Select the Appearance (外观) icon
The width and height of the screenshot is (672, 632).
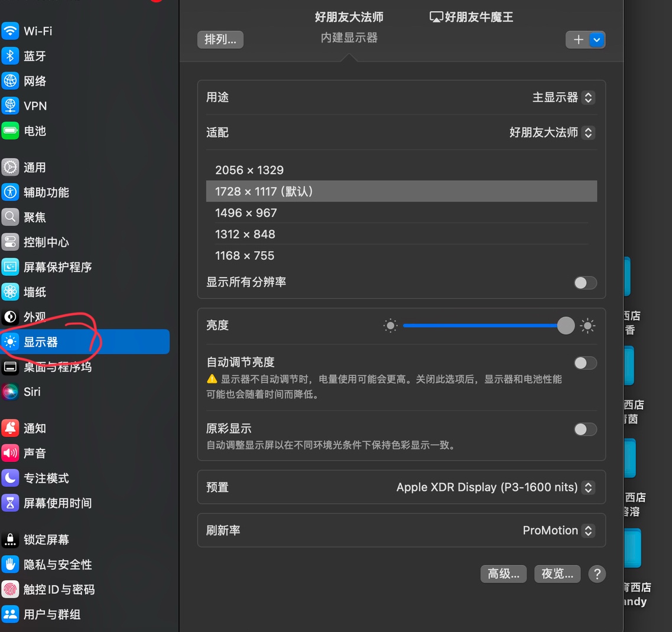(10, 317)
